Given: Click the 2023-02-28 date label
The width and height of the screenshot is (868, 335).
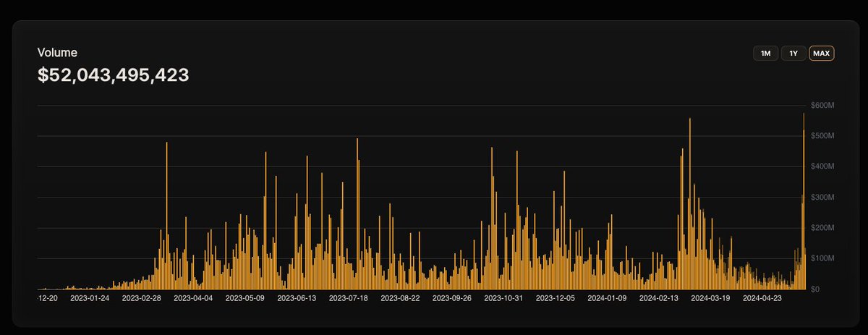Looking at the screenshot, I should pos(142,297).
